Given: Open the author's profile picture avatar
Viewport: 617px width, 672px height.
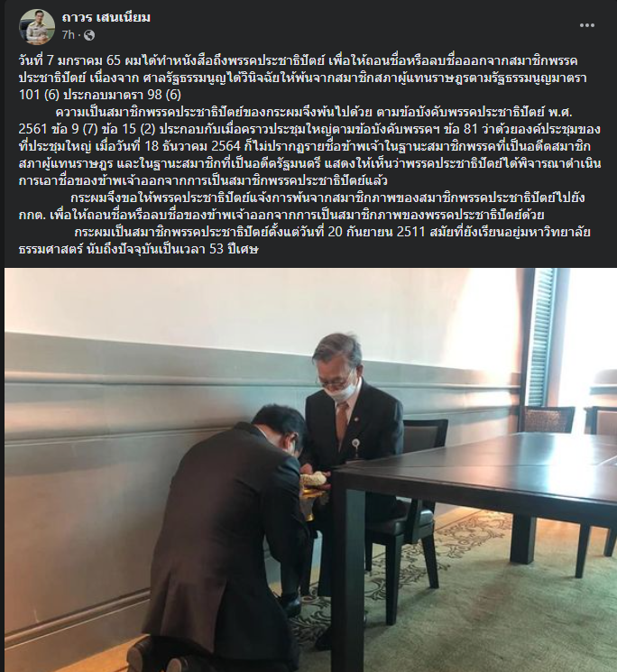Looking at the screenshot, I should [37, 26].
